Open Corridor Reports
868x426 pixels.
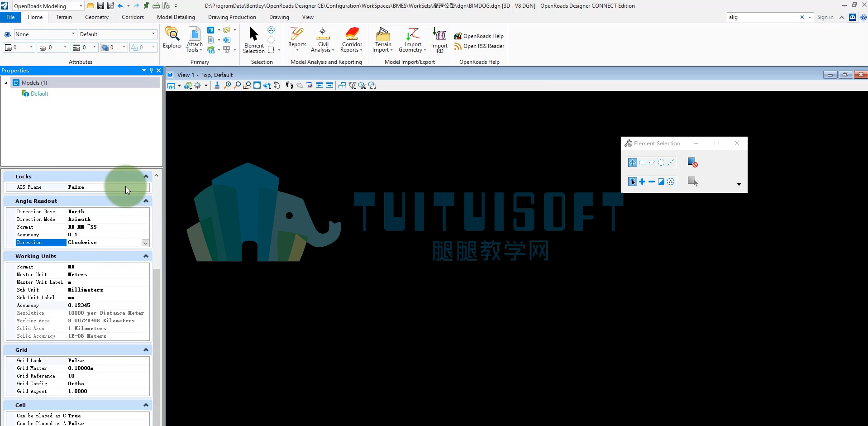pos(352,40)
